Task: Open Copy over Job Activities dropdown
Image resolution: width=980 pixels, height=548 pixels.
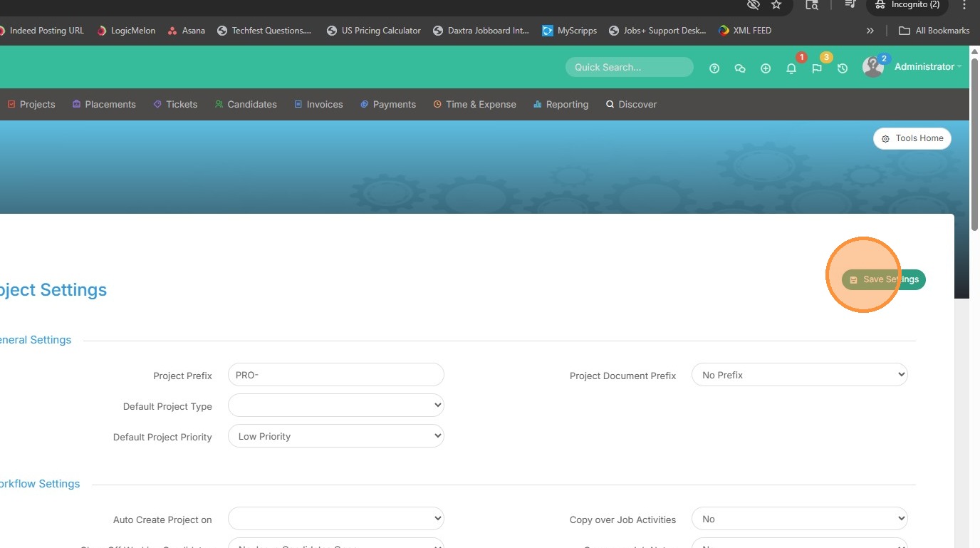Action: click(800, 519)
